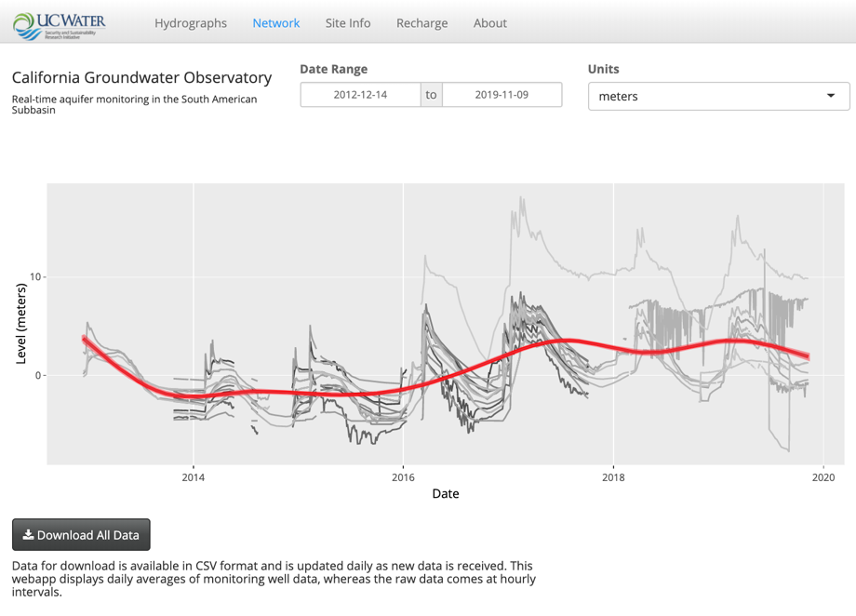The image size is (856, 616).
Task: Select the About menu item
Action: point(489,23)
